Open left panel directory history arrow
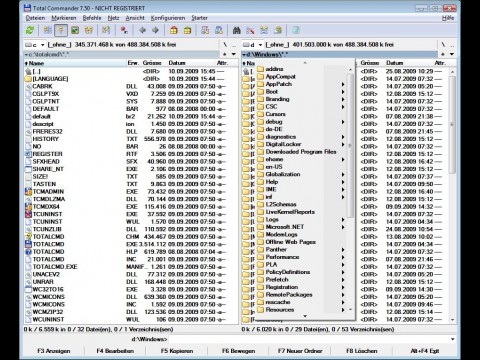480x360 pixels. click(234, 54)
